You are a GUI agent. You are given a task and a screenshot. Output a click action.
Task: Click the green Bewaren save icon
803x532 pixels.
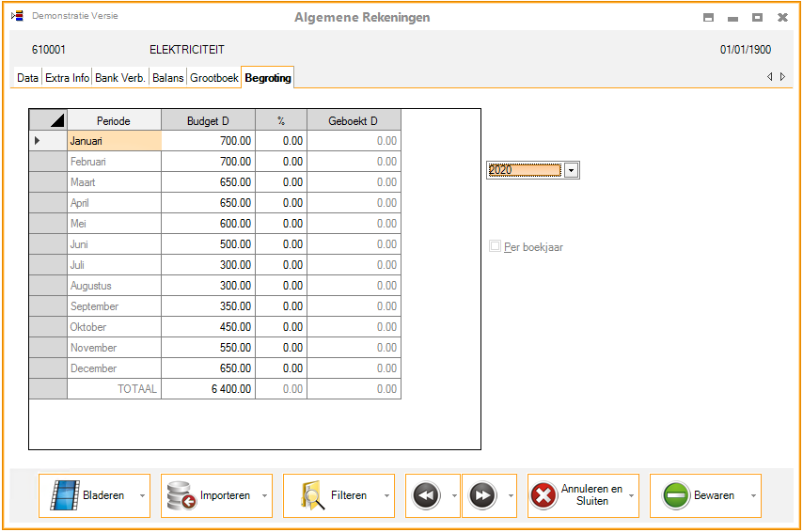[675, 495]
